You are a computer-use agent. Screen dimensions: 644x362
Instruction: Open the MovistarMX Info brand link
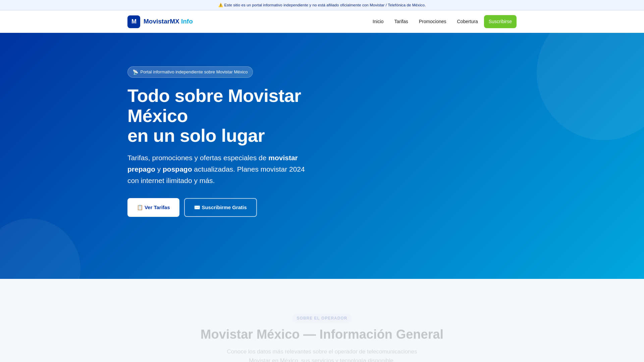[160, 22]
